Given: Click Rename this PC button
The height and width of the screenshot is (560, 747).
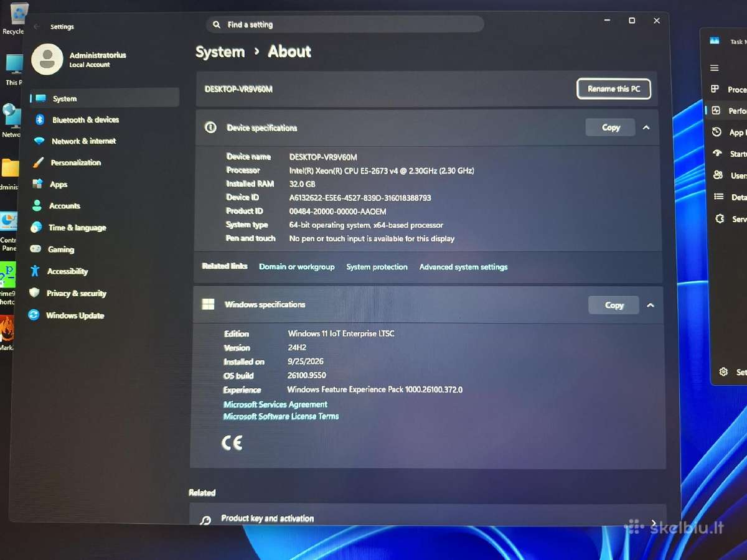Looking at the screenshot, I should (x=614, y=88).
